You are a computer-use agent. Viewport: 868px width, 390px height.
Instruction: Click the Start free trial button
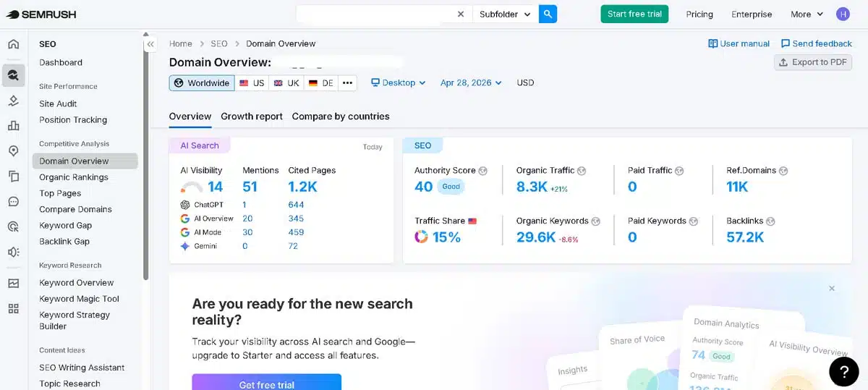[634, 14]
